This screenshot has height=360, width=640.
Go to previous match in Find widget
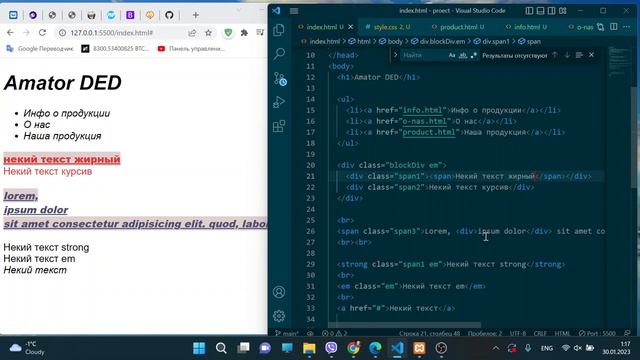pos(555,55)
